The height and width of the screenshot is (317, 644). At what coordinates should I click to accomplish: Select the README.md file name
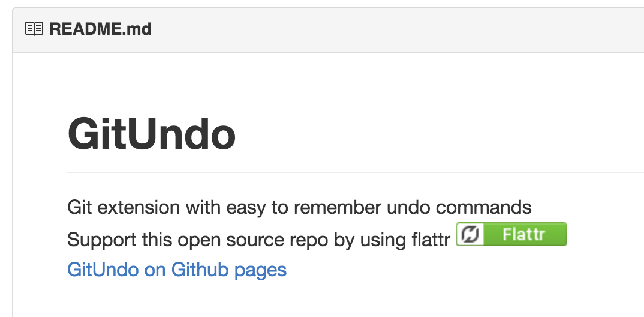pos(100,29)
